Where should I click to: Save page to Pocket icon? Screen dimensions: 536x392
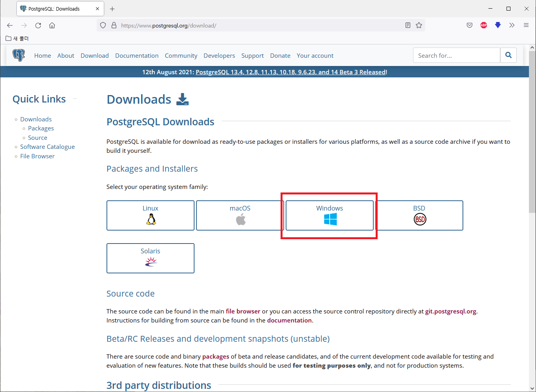[470, 26]
